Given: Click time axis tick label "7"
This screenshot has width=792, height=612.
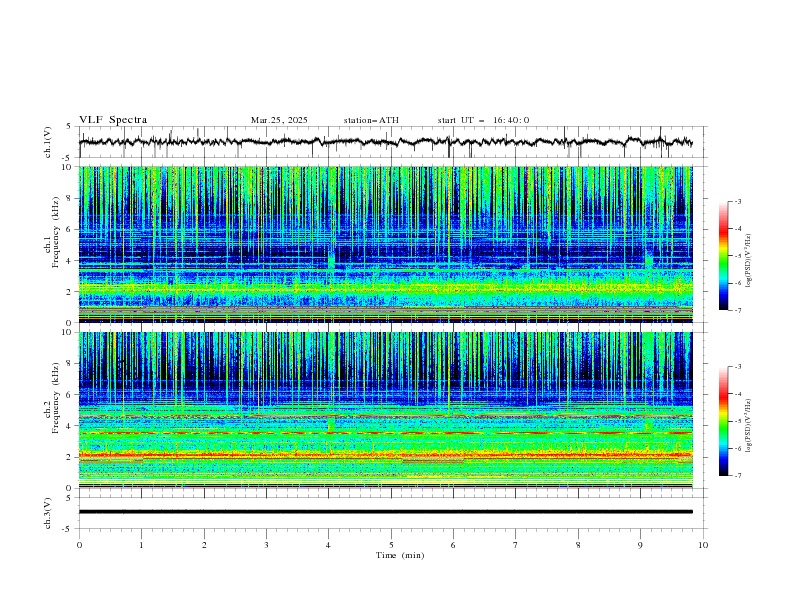Looking at the screenshot, I should [515, 545].
